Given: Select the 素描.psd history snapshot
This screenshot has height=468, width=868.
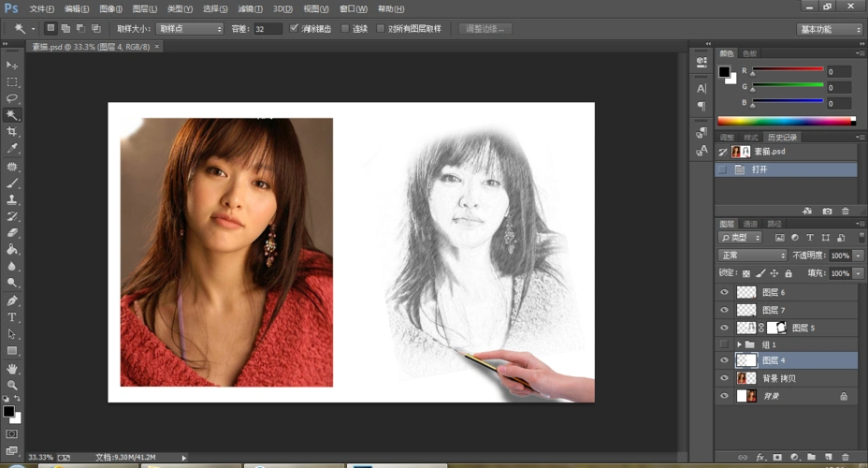Looking at the screenshot, I should pos(786,152).
